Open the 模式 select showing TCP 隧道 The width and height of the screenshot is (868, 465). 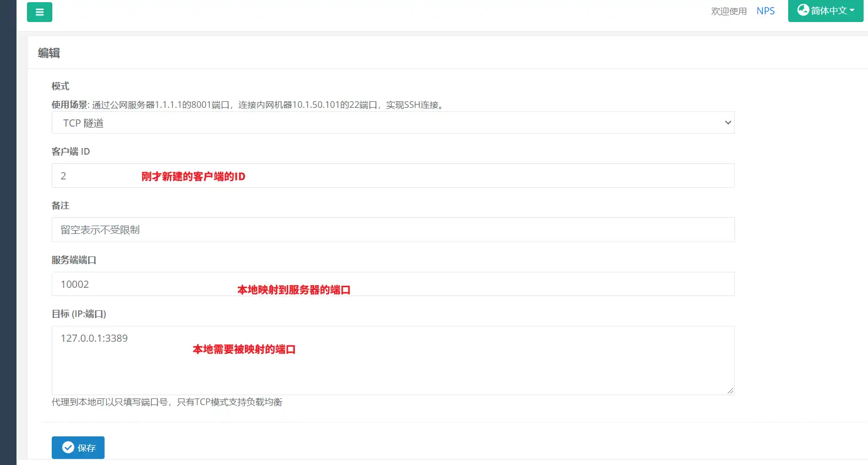point(385,123)
